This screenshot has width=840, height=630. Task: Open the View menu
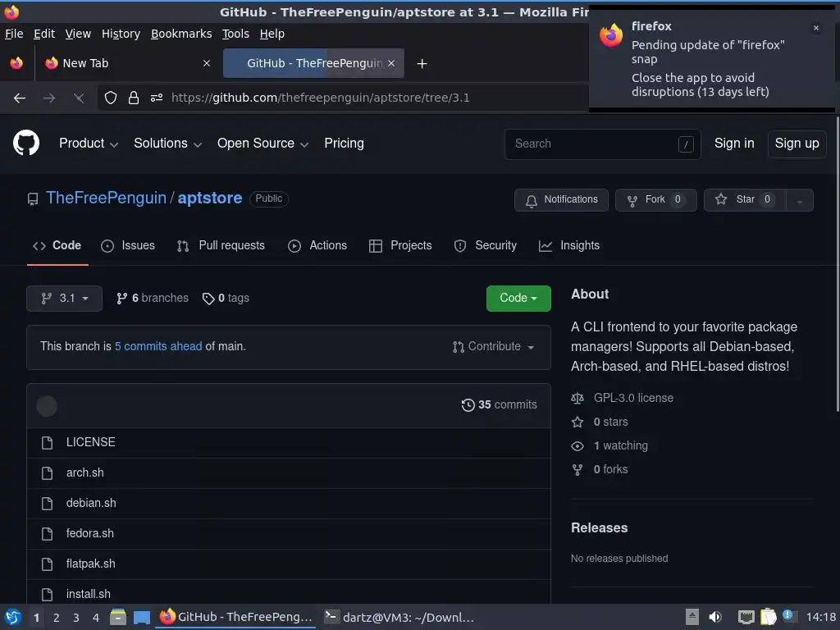coord(78,34)
